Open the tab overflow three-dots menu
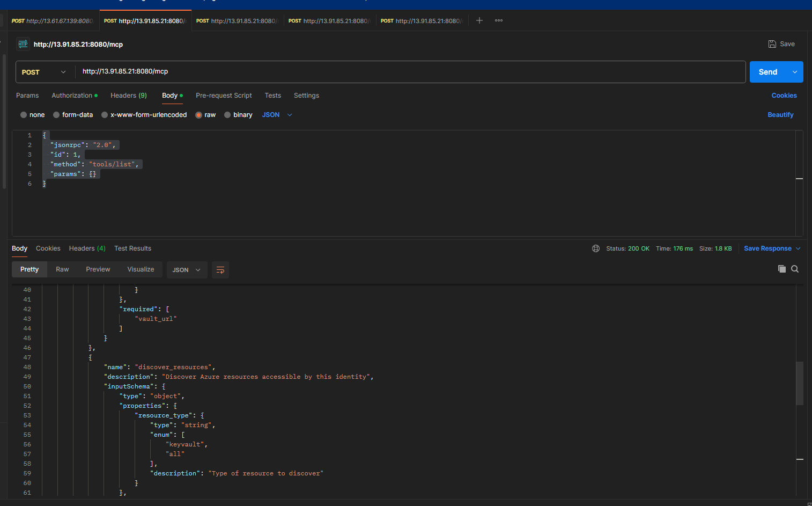The image size is (812, 506). click(499, 20)
